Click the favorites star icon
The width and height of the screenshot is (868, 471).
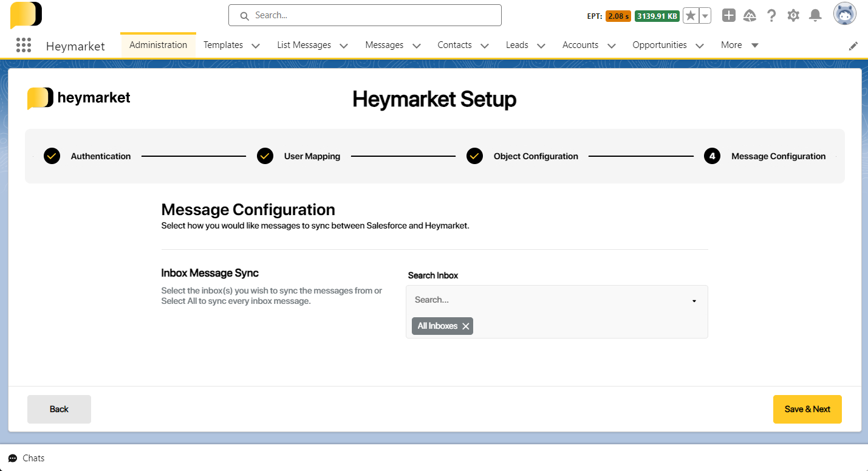click(x=691, y=16)
